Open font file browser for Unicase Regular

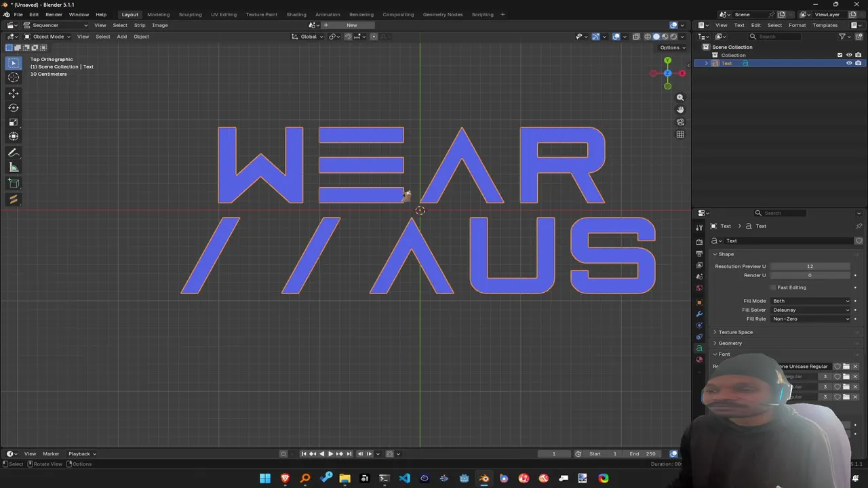[846, 367]
